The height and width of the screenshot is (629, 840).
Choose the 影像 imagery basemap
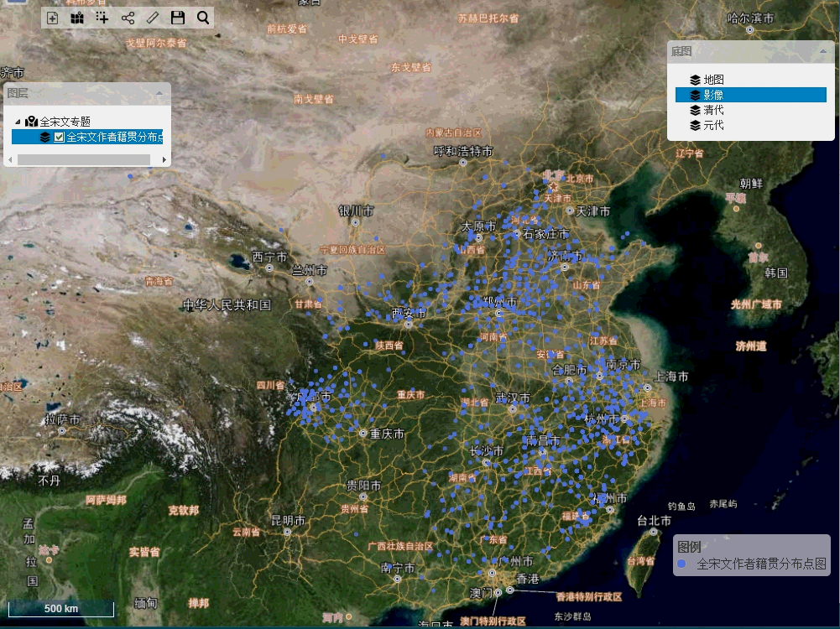point(713,95)
